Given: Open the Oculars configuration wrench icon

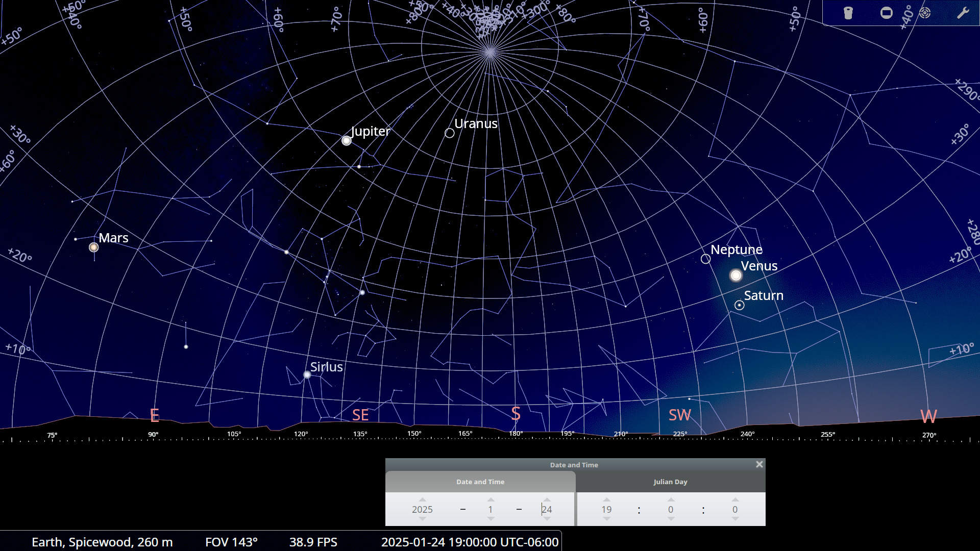Looking at the screenshot, I should click(963, 13).
